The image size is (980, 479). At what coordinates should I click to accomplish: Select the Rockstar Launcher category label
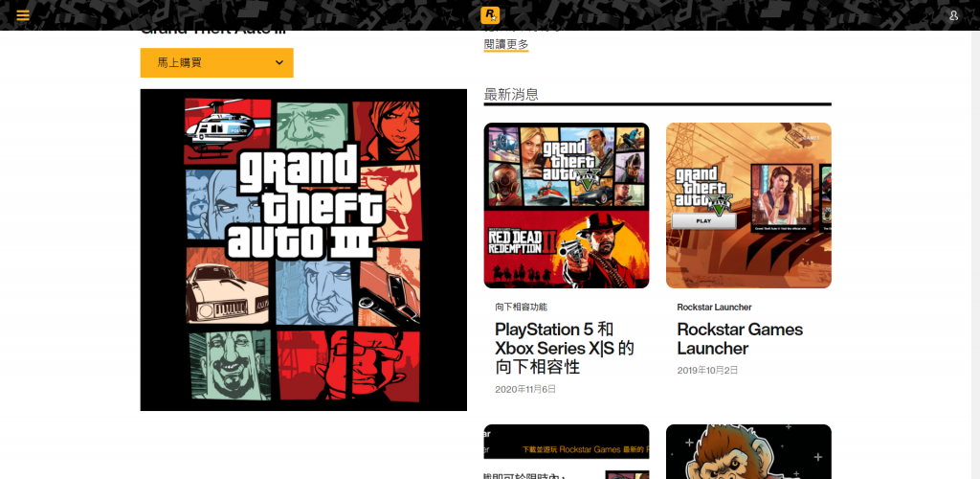tap(714, 308)
